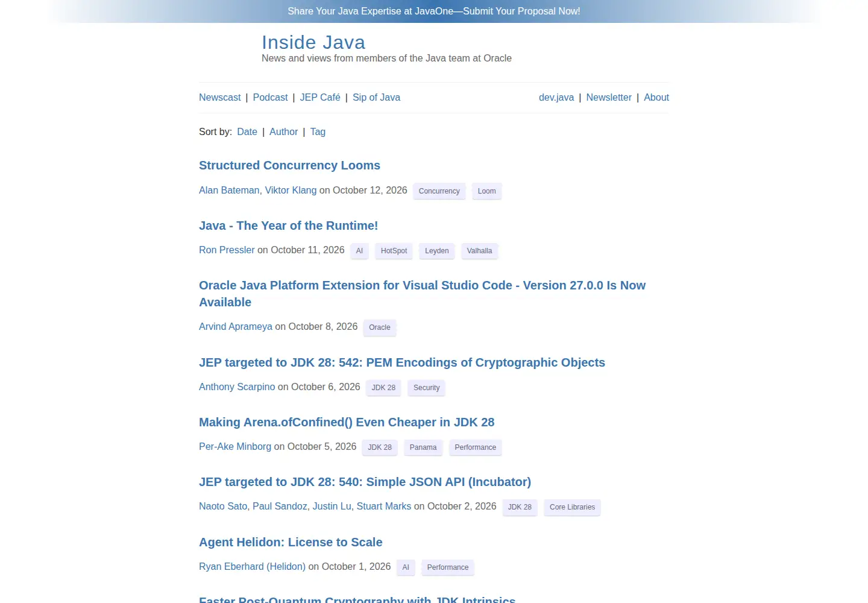Select the AI tag under Ron Pressler's post
This screenshot has height=603, width=868.
(x=359, y=251)
